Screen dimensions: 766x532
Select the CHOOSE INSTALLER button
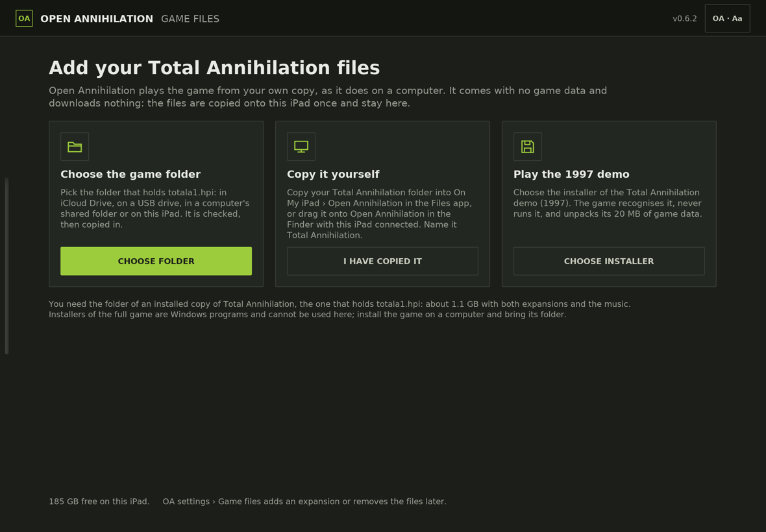(609, 261)
